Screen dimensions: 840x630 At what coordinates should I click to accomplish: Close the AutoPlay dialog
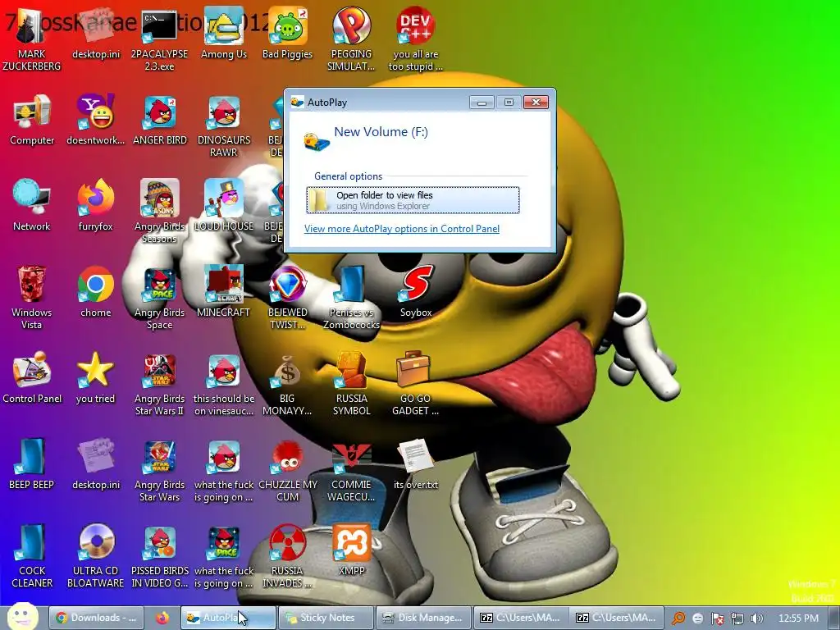[x=536, y=103]
